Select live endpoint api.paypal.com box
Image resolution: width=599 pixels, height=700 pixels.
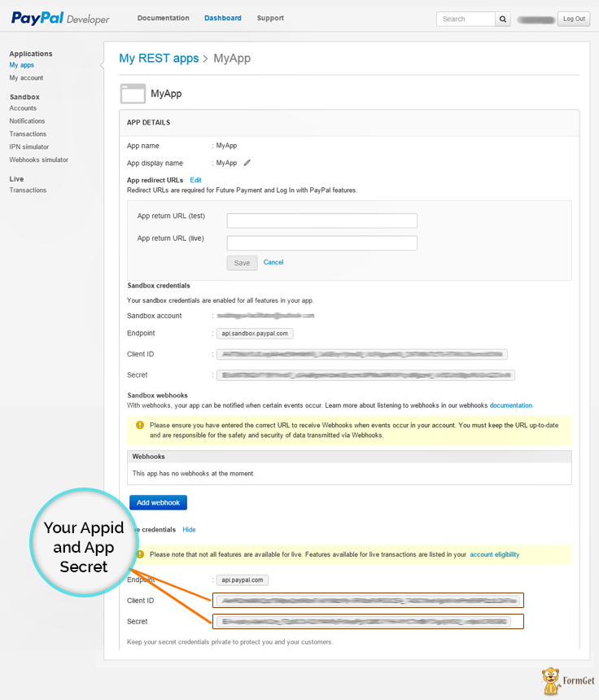243,580
